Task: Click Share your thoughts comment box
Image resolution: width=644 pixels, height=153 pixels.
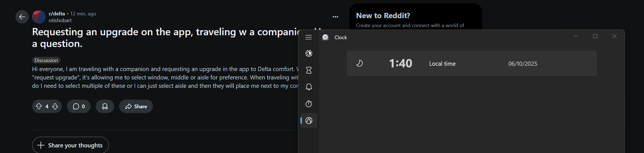Action: [70, 145]
